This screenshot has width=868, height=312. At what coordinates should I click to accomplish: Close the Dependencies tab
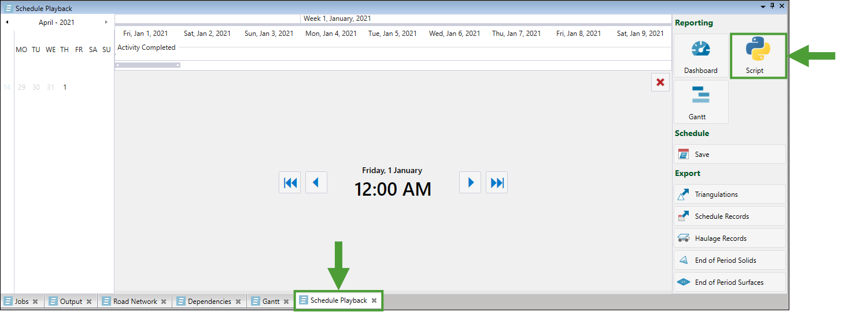(238, 302)
